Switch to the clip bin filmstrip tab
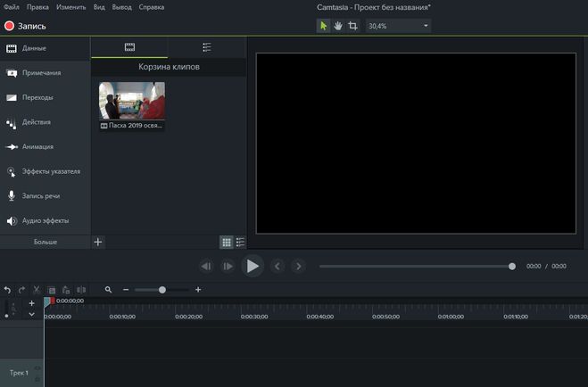Viewport: 588px width, 387px height. (x=129, y=47)
